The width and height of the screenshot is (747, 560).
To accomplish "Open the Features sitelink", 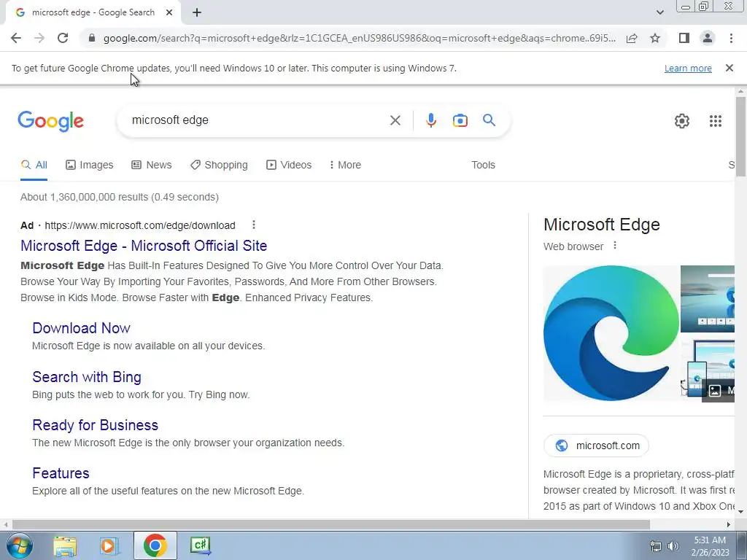I will [61, 472].
